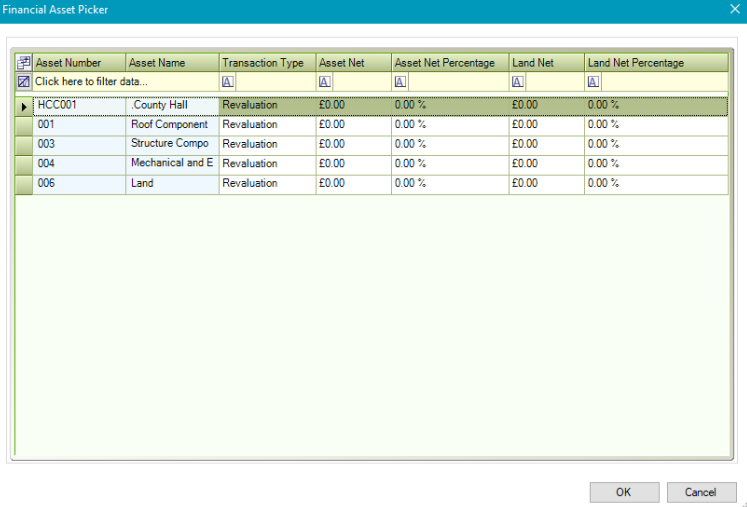Click current row arrow indicator for HCC001
This screenshot has width=747, height=507.
click(24, 105)
